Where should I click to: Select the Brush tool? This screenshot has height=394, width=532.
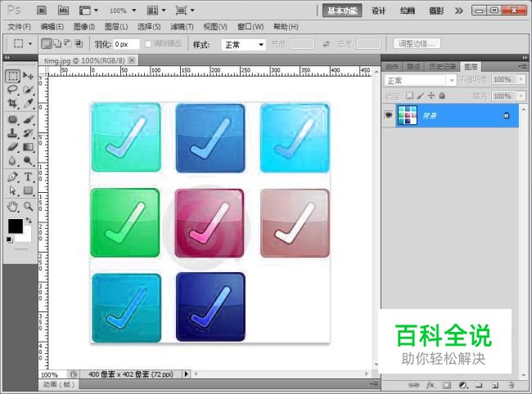pos(29,119)
